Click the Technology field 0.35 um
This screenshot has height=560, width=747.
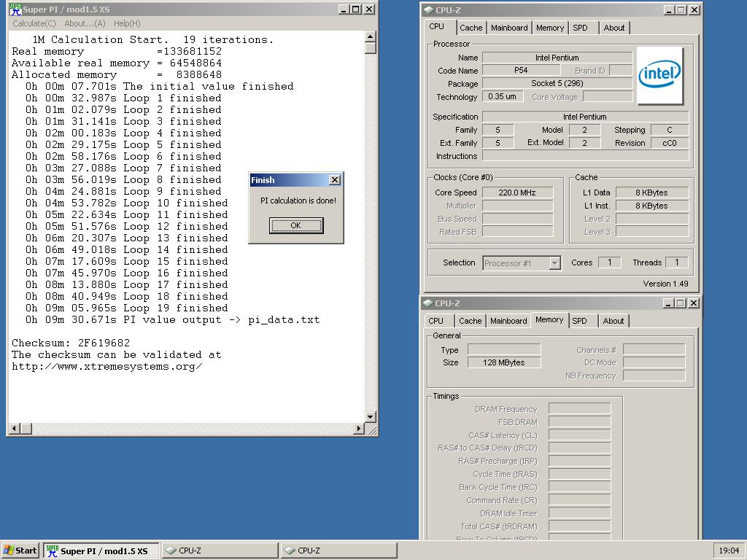tap(502, 96)
